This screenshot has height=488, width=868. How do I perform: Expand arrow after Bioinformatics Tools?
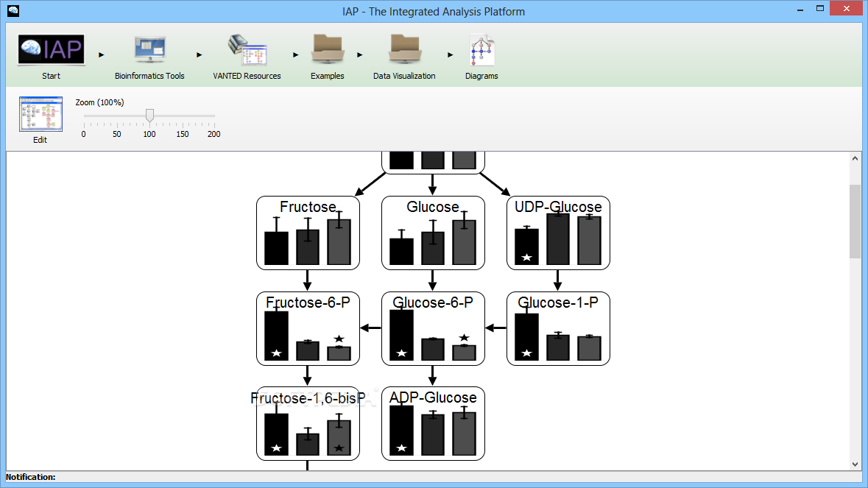pos(200,54)
